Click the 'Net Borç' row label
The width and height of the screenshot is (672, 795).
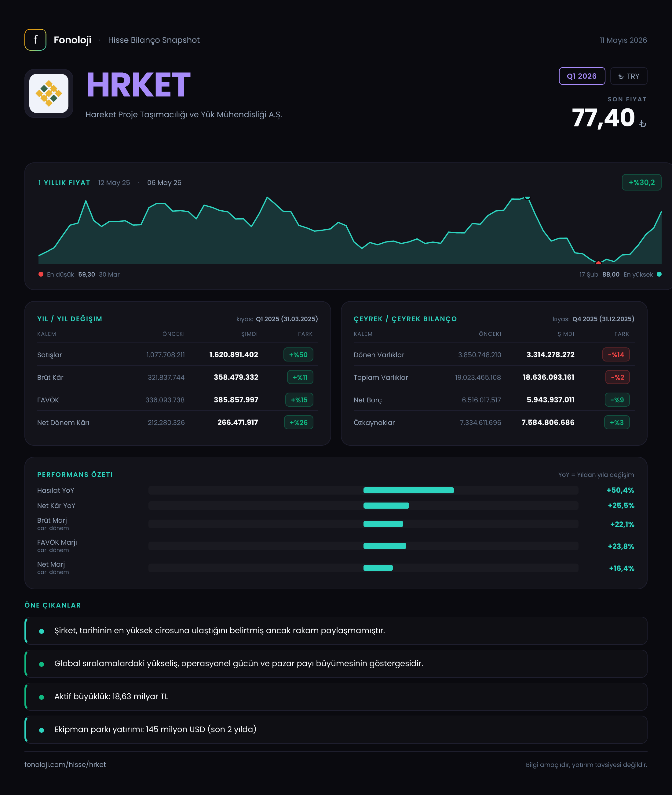[368, 400]
